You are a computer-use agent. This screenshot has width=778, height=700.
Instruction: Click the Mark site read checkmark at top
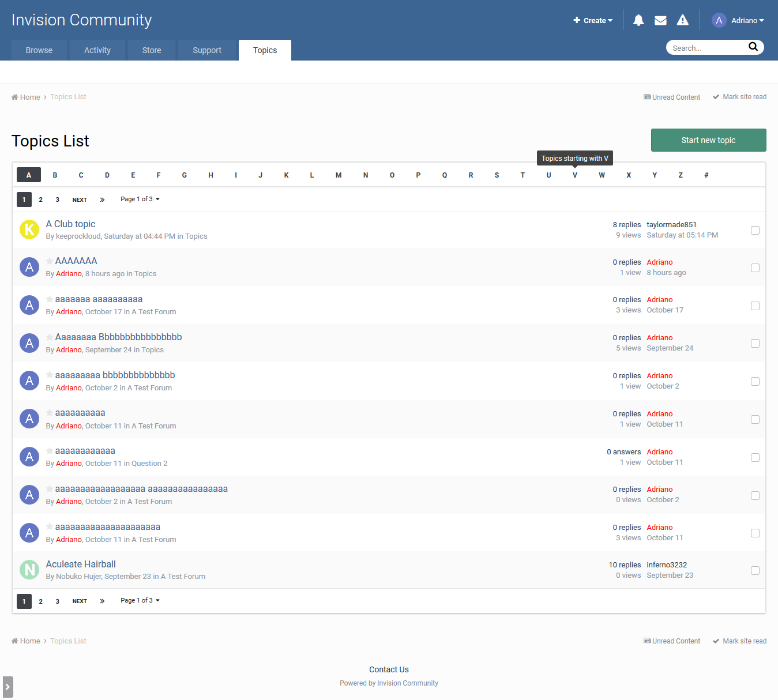click(716, 97)
